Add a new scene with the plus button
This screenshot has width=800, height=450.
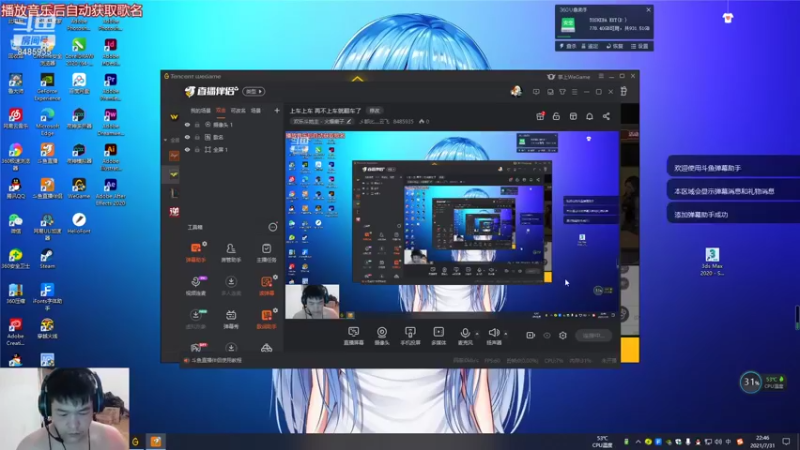[x=277, y=110]
